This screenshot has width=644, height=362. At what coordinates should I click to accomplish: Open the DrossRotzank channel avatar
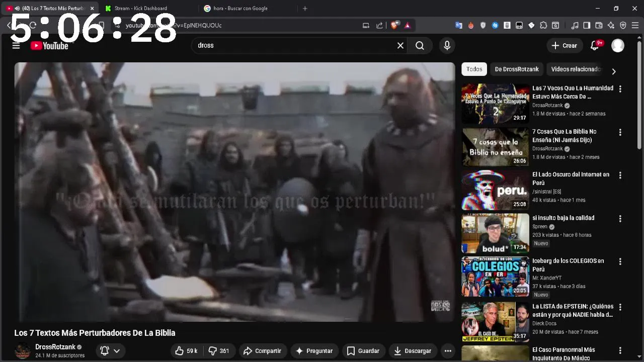[23, 351]
